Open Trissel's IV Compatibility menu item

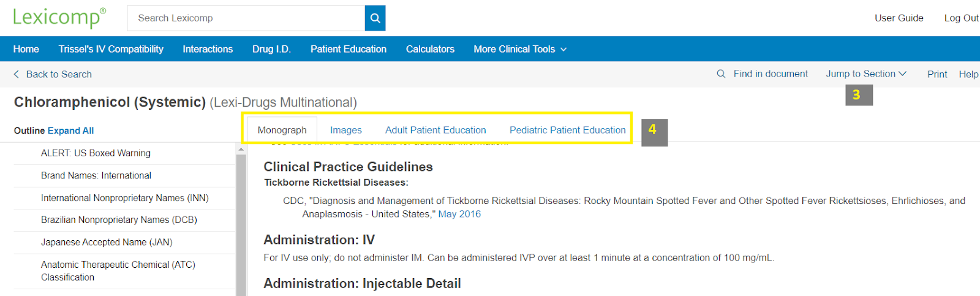point(111,49)
